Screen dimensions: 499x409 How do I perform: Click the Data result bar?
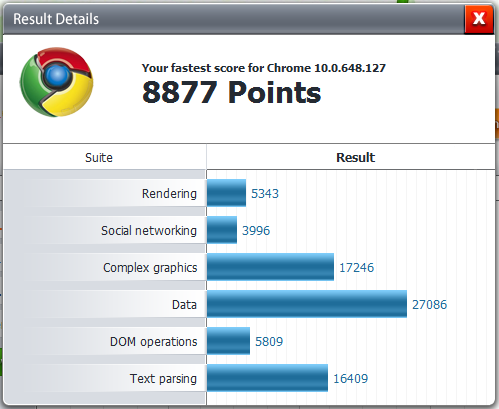[x=307, y=304]
